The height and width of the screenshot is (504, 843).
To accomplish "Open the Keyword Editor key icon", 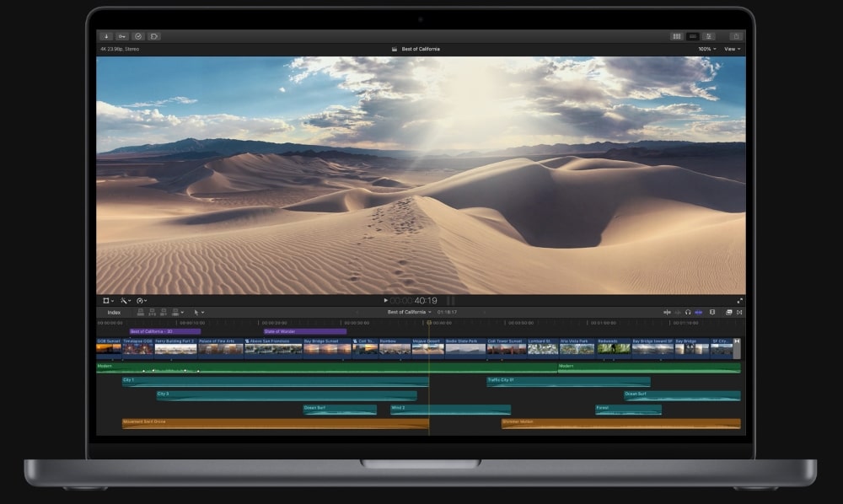I will coord(121,36).
